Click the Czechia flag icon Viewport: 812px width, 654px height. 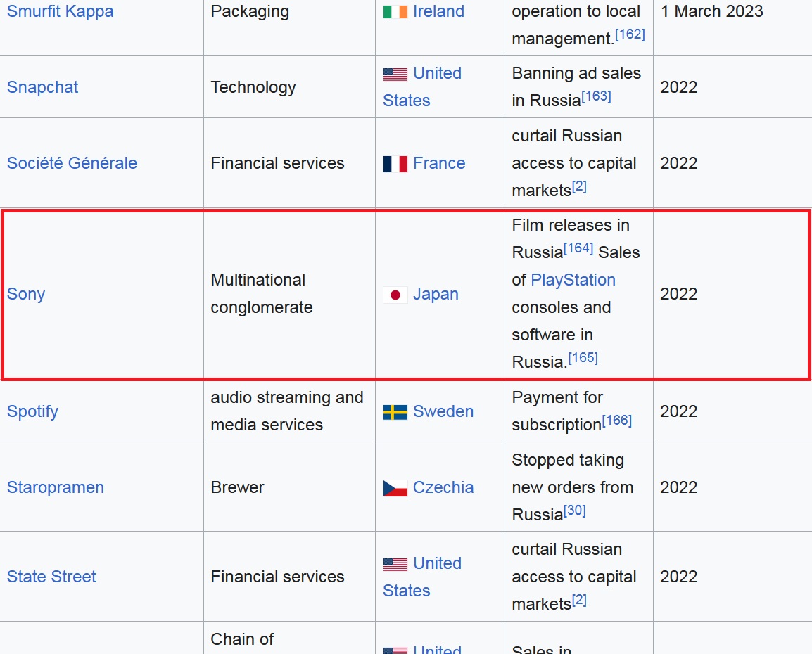click(395, 488)
